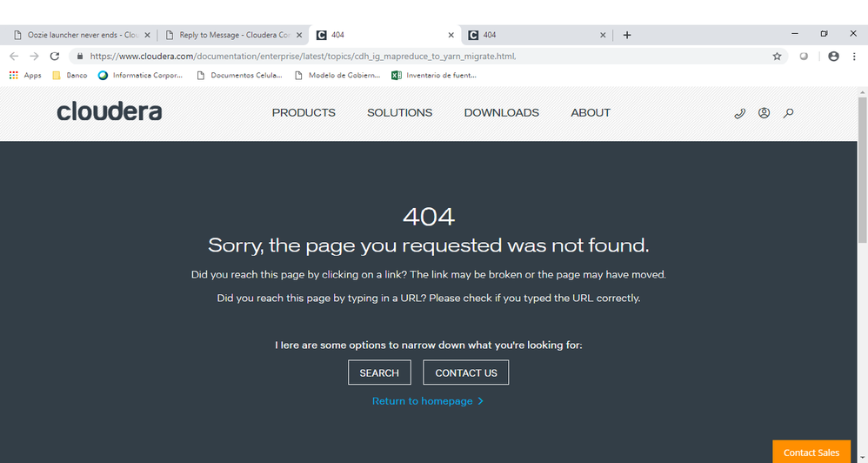Open the Modelo de Gobiern... bookmark

[337, 76]
